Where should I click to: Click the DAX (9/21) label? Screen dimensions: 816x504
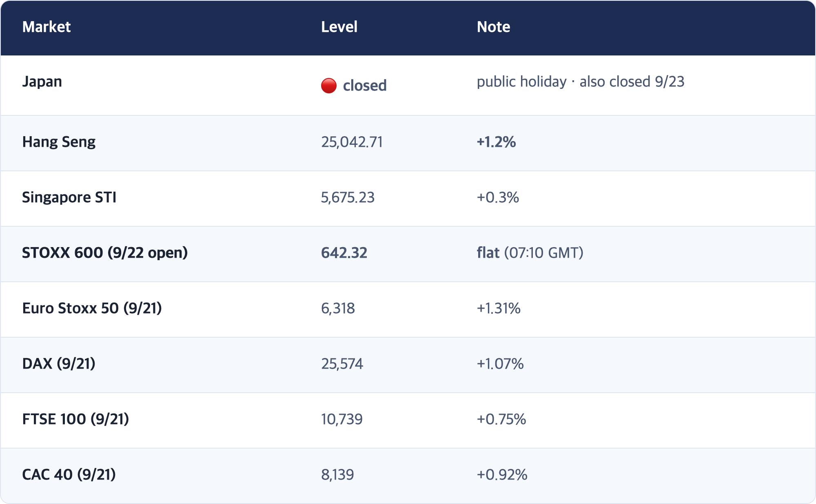(59, 364)
